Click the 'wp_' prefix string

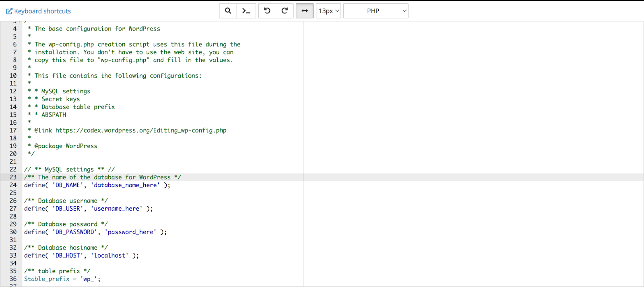[89, 279]
